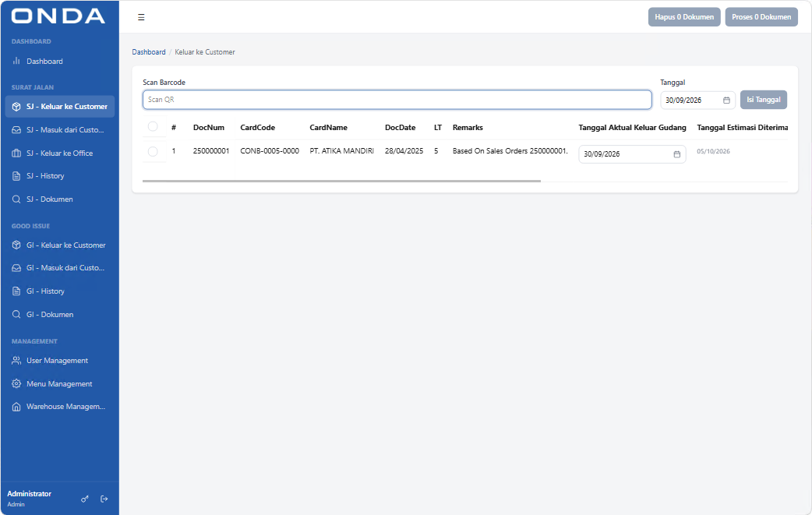Focus the Scan QR barcode input

point(397,100)
